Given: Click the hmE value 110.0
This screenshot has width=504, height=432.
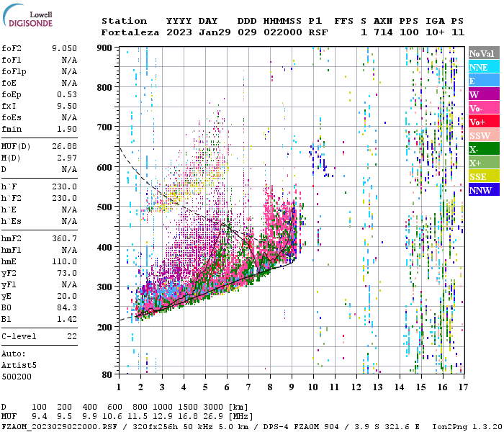Looking at the screenshot, I should [x=64, y=261].
